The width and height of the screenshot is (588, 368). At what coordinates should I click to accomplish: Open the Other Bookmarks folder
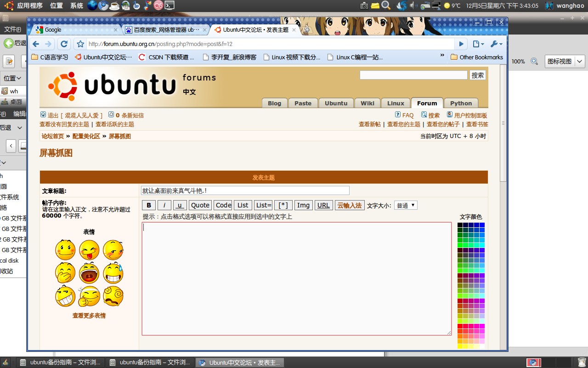click(x=476, y=57)
